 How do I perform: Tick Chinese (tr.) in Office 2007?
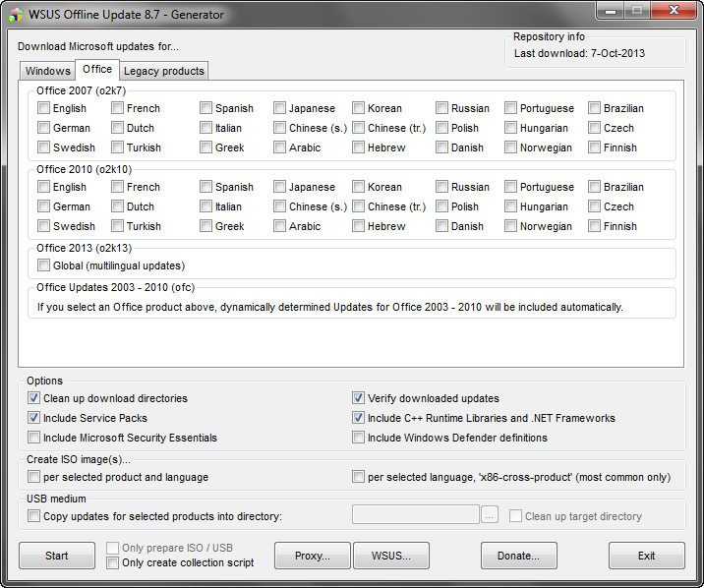pos(358,128)
